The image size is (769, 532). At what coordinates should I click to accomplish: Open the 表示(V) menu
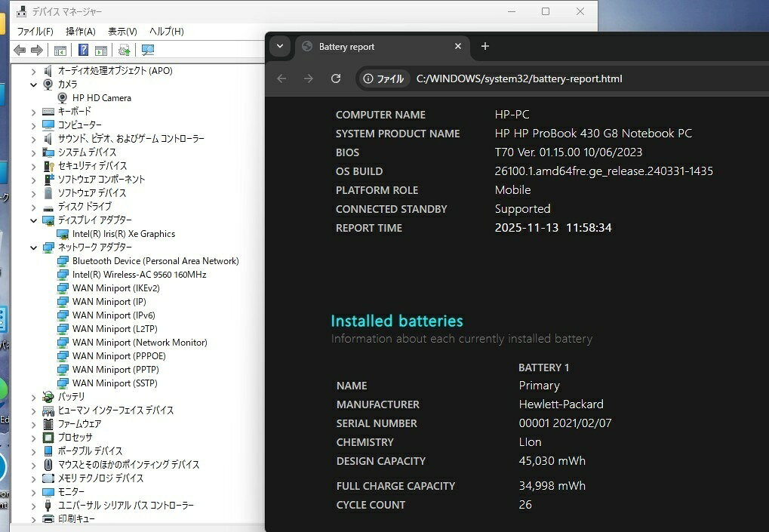click(122, 31)
